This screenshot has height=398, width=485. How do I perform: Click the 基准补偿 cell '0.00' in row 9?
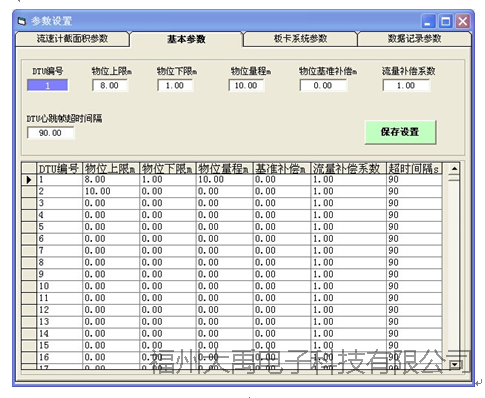282,275
